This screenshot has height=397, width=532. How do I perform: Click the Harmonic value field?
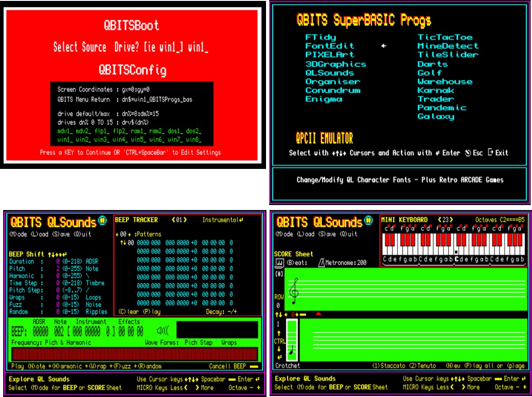pyautogui.click(x=58, y=276)
